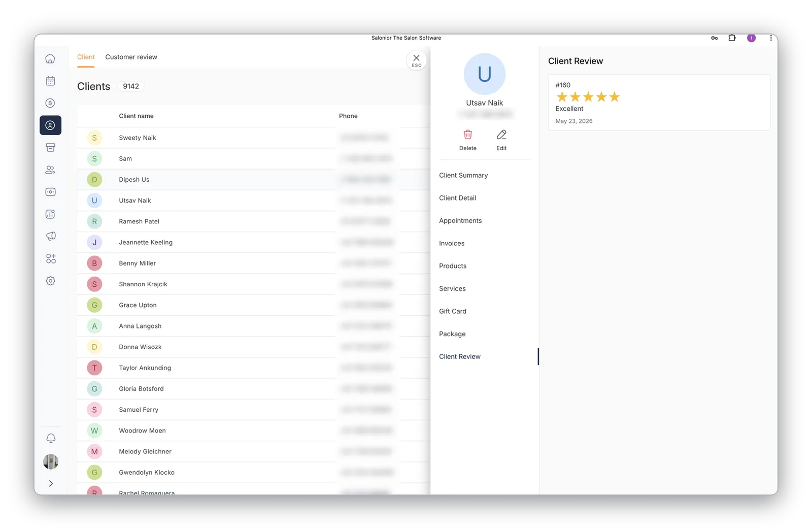This screenshot has width=812, height=529.
Task: Switch to the Client tab
Action: [86, 57]
